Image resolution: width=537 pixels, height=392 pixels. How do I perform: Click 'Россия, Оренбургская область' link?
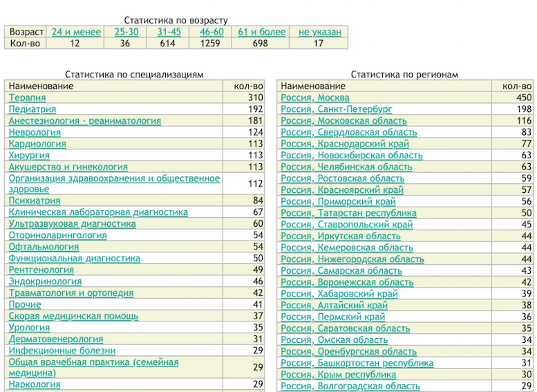tap(348, 352)
